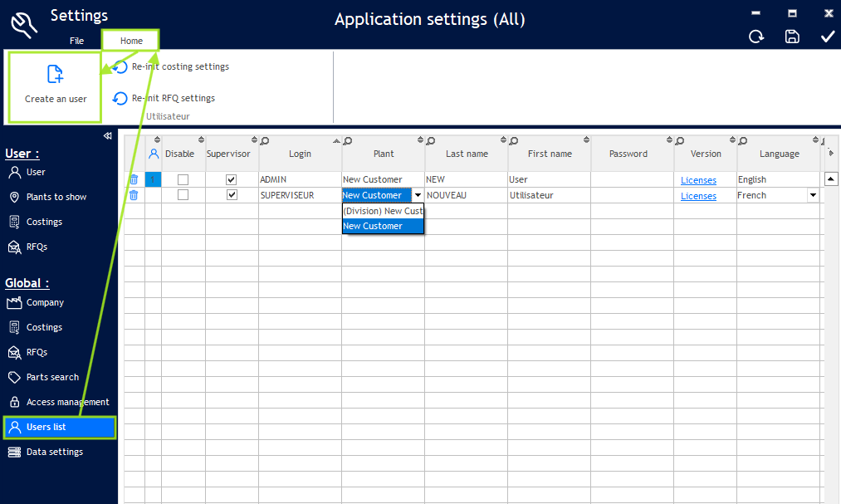Screen dimensions: 841x504
Task: Open the Language dropdown for French row
Action: tap(813, 195)
